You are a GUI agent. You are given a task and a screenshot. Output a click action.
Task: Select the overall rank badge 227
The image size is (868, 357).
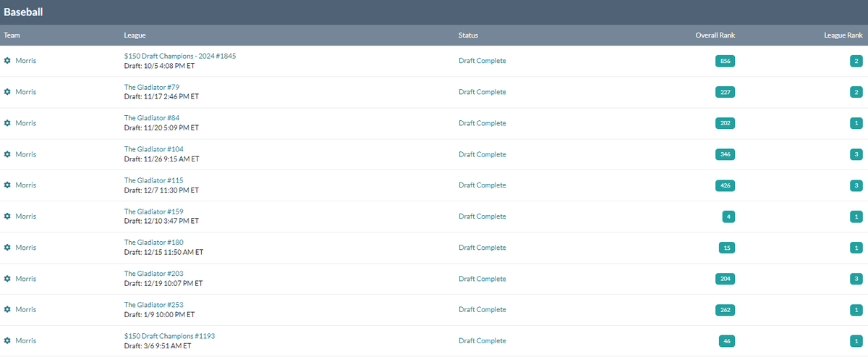[725, 93]
